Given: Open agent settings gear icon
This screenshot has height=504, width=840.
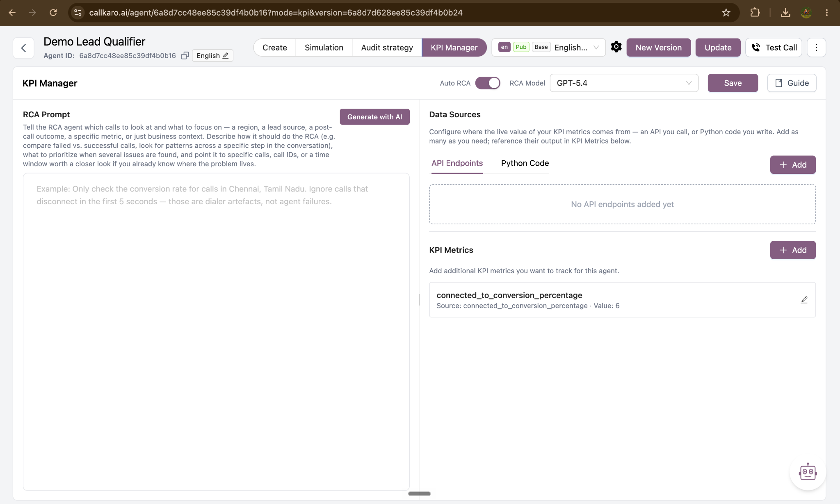Looking at the screenshot, I should (x=616, y=47).
